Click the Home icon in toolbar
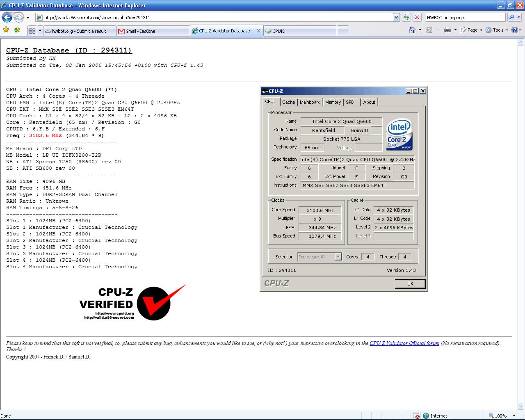Image resolution: width=525 pixels, height=420 pixels. pos(412,30)
